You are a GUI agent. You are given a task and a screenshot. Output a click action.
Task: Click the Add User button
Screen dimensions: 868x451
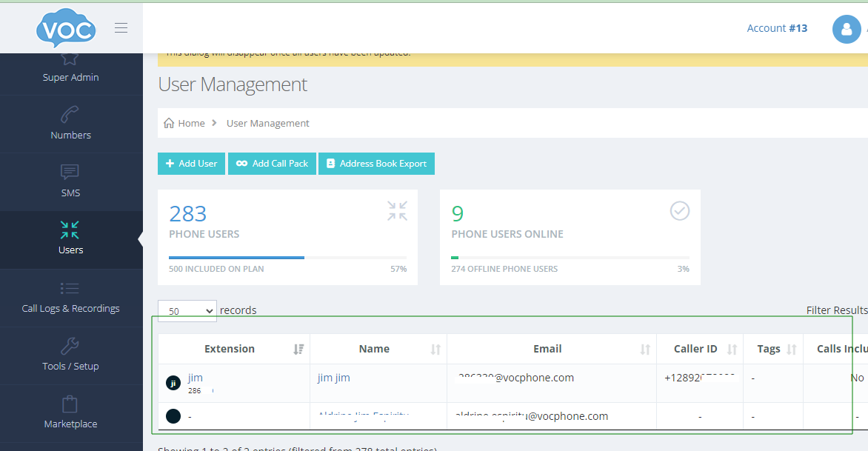pos(191,164)
